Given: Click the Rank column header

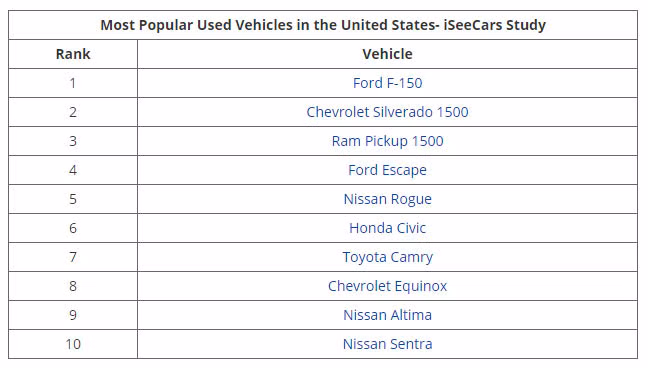Looking at the screenshot, I should coord(73,54).
